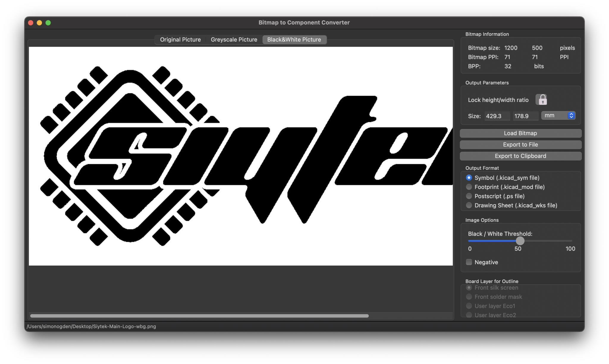Select Footprint (.kicad_mod file) output format

(x=469, y=187)
